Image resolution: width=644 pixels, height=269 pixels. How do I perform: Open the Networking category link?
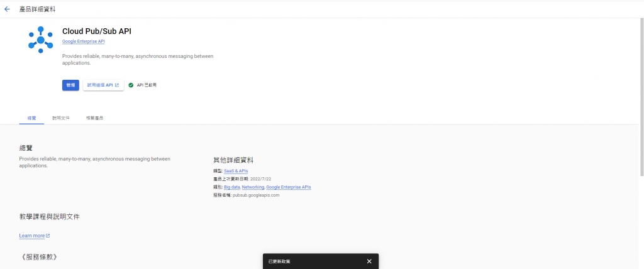(253, 187)
